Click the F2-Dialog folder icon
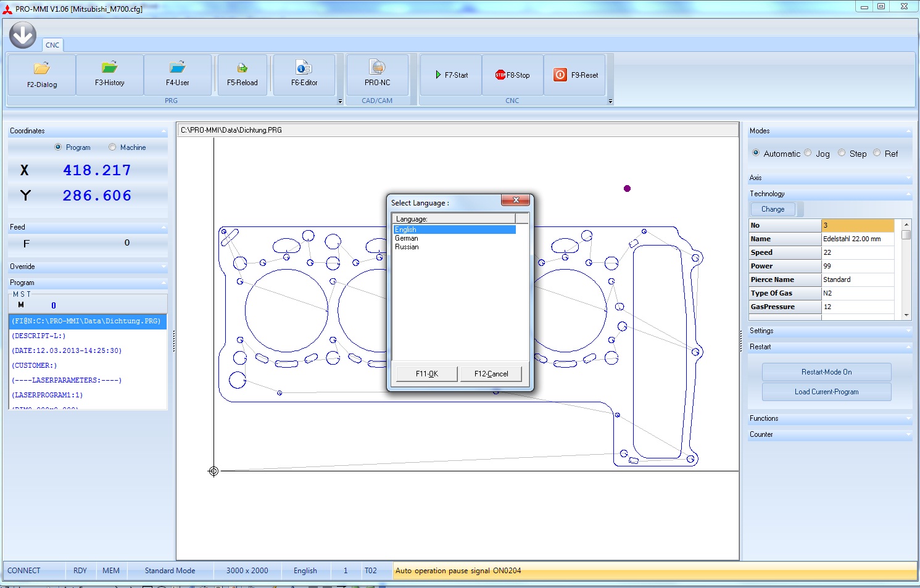920x588 pixels. coord(41,68)
